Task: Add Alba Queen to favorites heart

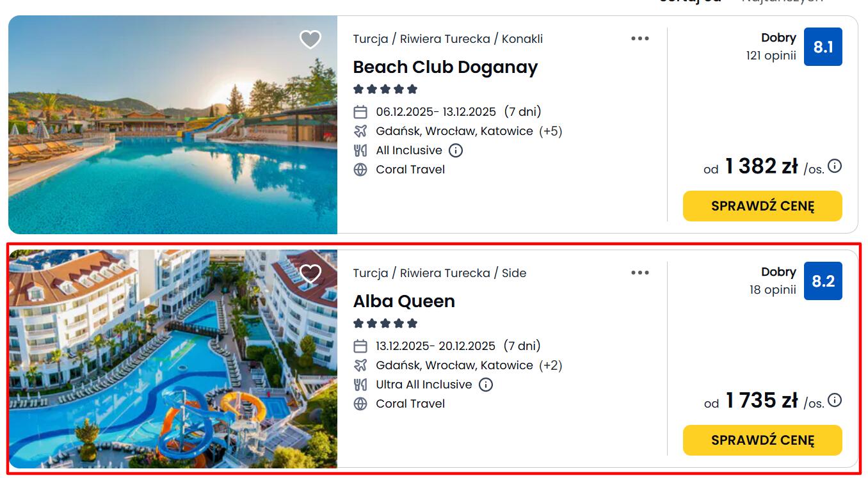Action: [310, 274]
